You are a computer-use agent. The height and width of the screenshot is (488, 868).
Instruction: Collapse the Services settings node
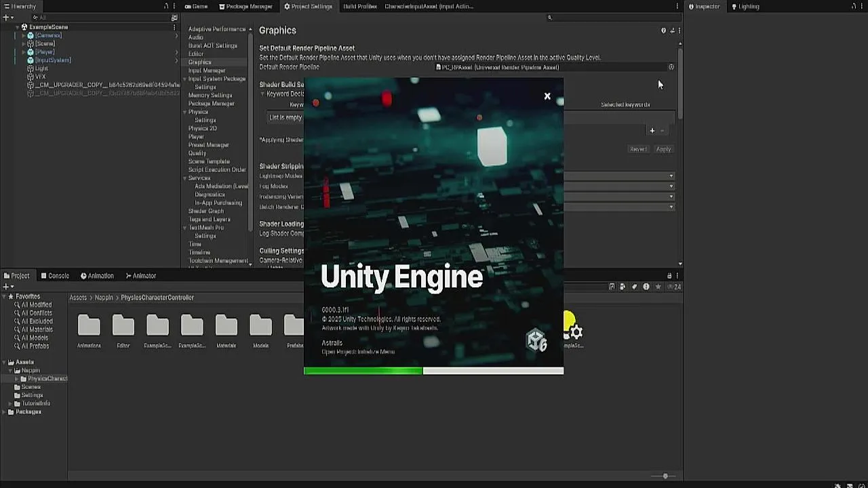point(185,178)
